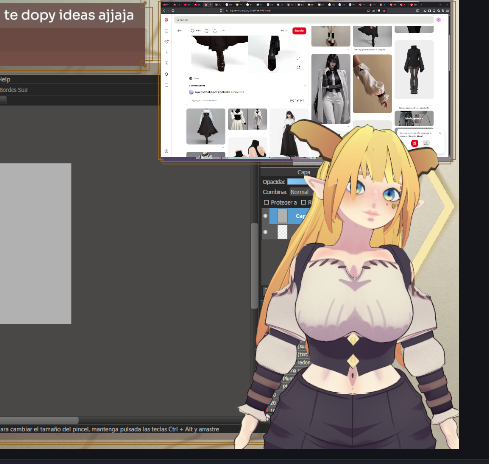Click the red Guardar button on the pin

point(299,31)
